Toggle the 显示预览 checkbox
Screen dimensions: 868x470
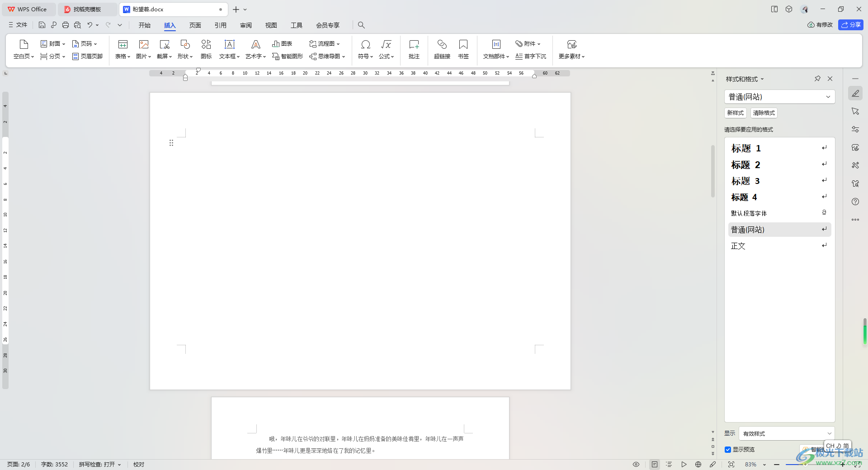[728, 450]
